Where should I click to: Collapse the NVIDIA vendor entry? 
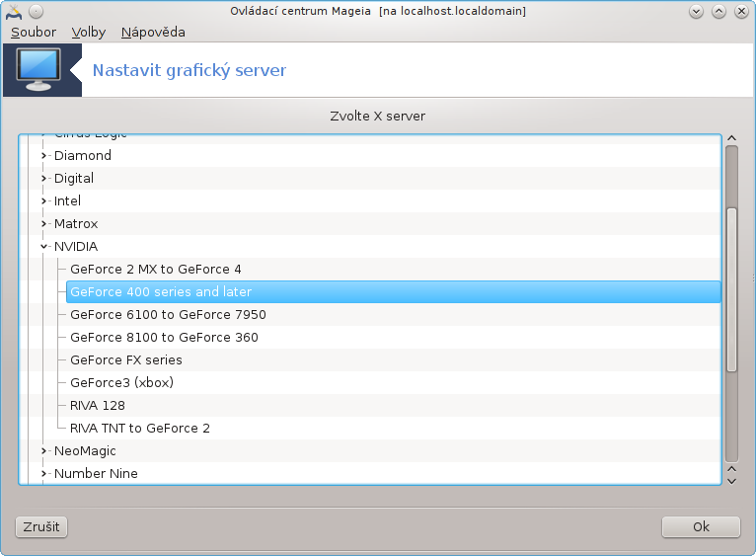43,246
